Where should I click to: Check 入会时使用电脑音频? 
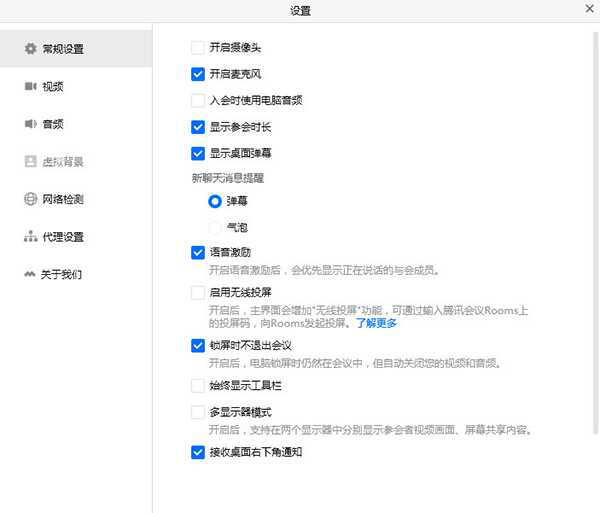tap(198, 100)
